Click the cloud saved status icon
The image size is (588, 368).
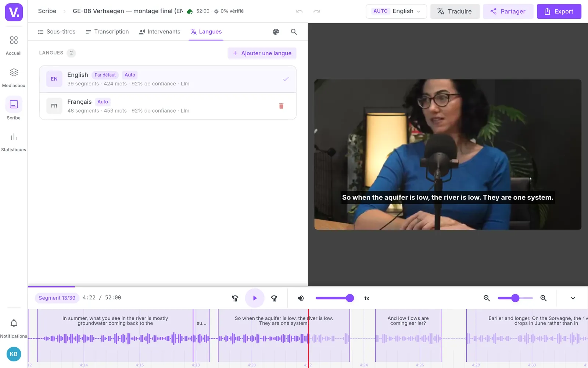pos(190,11)
